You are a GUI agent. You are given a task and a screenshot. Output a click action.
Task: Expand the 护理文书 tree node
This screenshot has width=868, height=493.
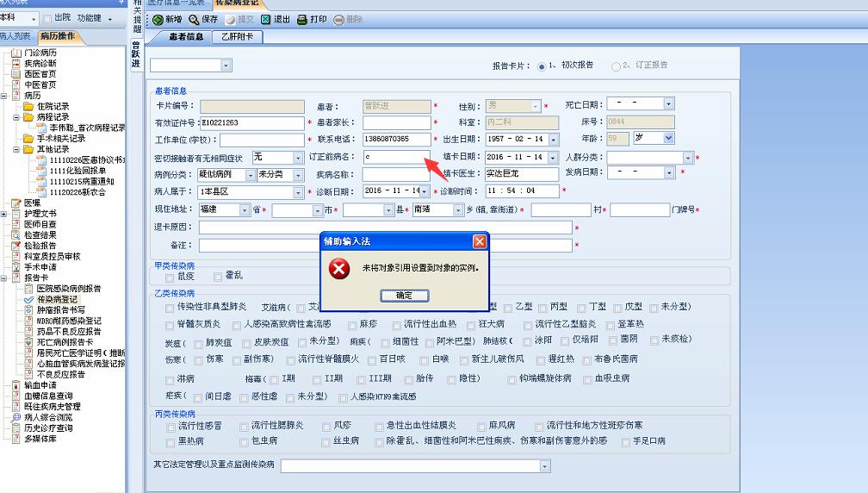3,214
